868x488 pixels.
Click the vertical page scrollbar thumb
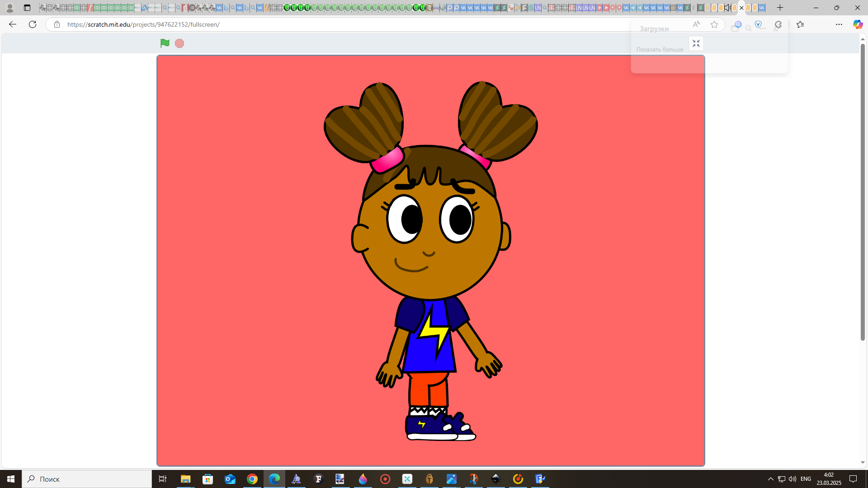[863, 192]
